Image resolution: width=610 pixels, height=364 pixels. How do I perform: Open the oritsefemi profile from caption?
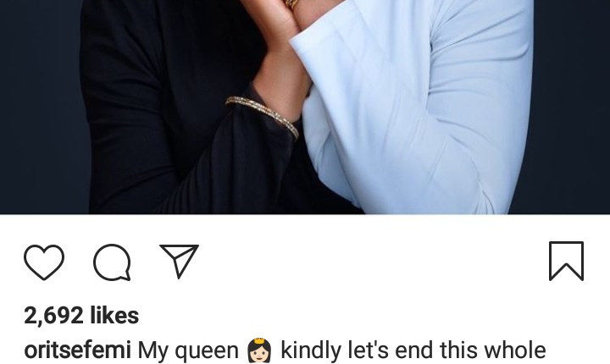pos(77,350)
